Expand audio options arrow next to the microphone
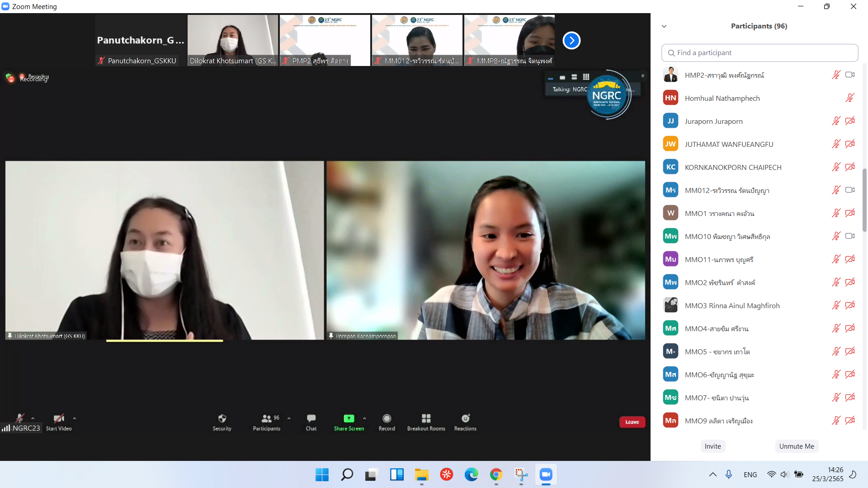Image resolution: width=868 pixels, height=488 pixels. 33,418
